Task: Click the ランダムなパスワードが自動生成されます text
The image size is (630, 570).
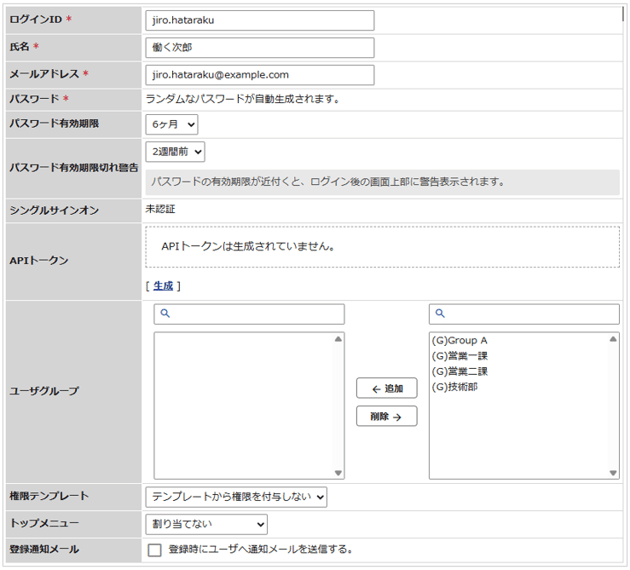Action: [243, 99]
